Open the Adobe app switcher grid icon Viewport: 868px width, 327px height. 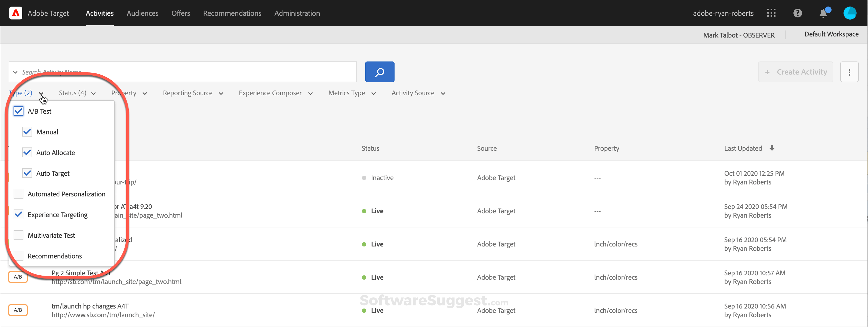(771, 13)
